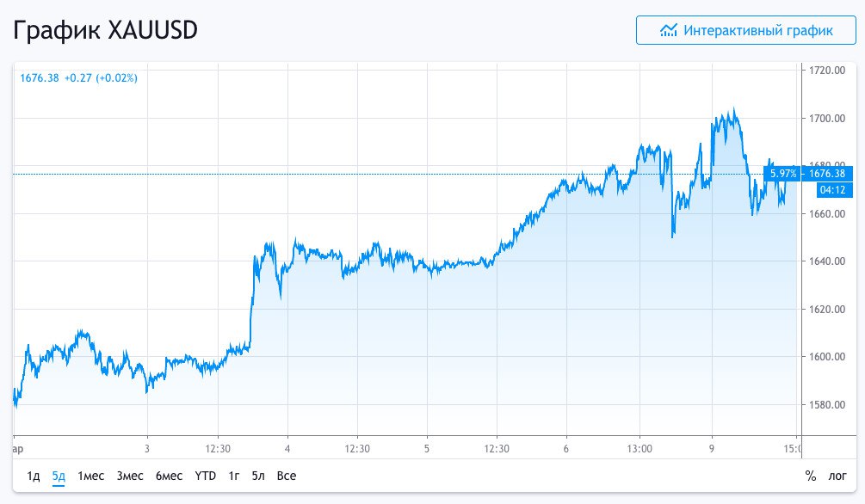Image resolution: width=865 pixels, height=504 pixels.
Task: Toggle logarithmic scale with лог button
Action: (x=837, y=476)
